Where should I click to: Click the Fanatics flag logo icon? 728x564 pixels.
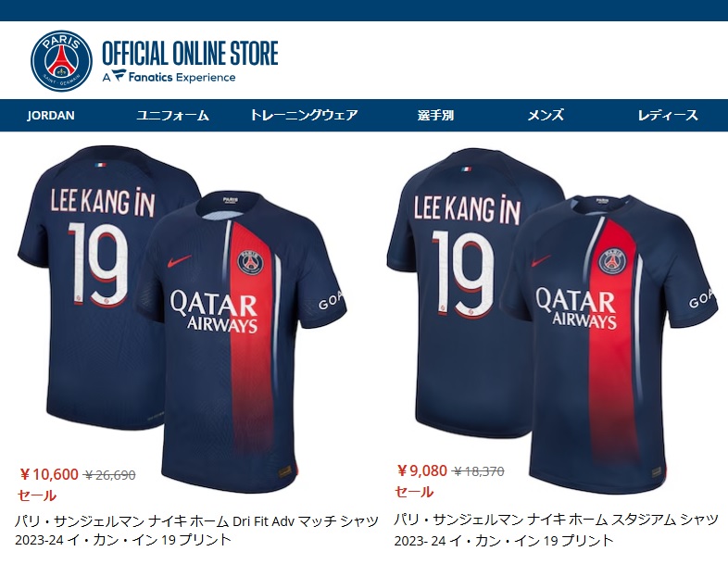[119, 76]
